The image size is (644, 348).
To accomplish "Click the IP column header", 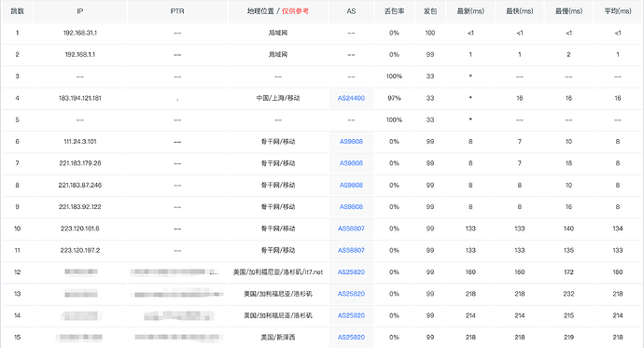I will [80, 11].
